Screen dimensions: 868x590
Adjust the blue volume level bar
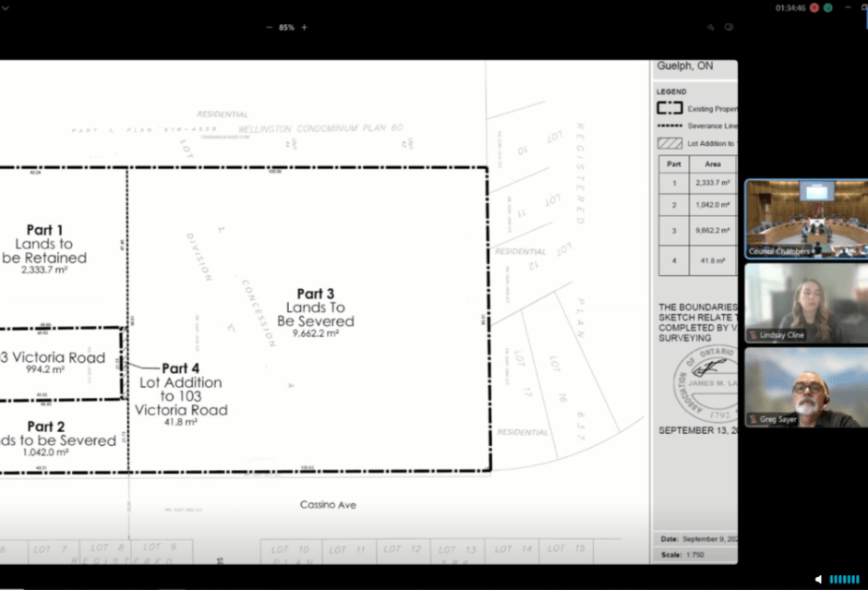[x=844, y=579]
